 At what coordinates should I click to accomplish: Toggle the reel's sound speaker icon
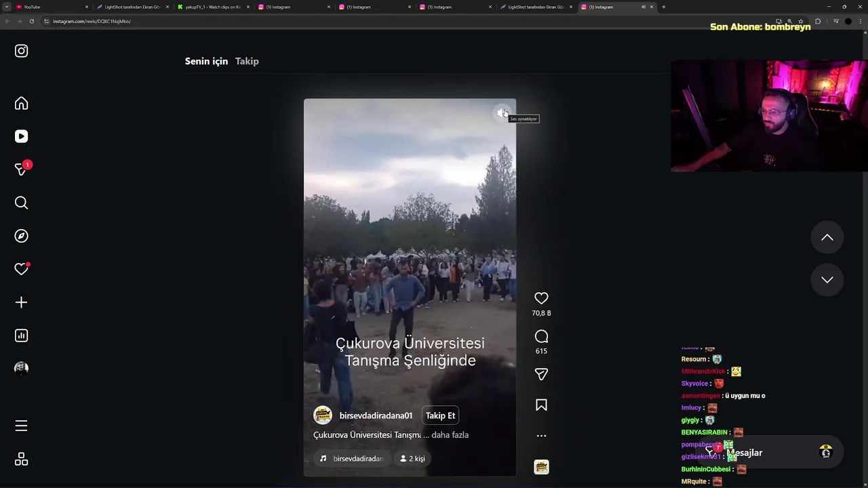click(501, 113)
